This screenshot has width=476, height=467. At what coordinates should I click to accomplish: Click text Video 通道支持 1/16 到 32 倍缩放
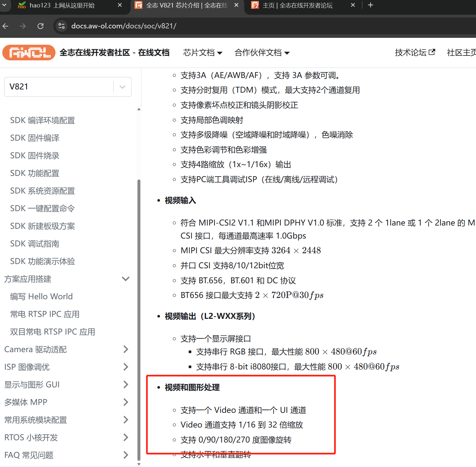pos(242,425)
